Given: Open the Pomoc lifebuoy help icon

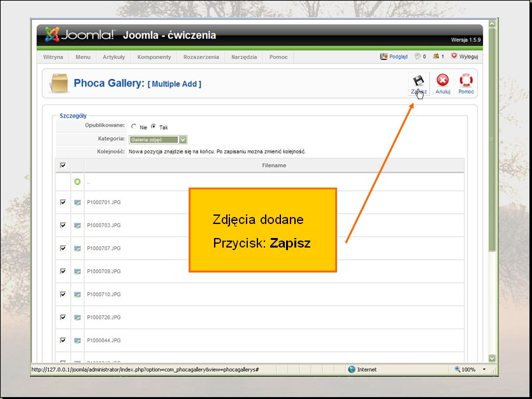Looking at the screenshot, I should pos(466,81).
